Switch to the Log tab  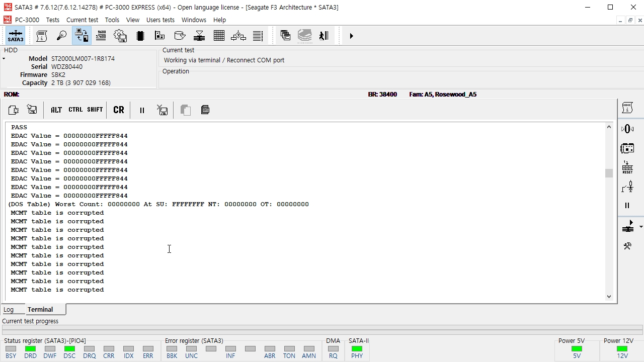[9, 310]
